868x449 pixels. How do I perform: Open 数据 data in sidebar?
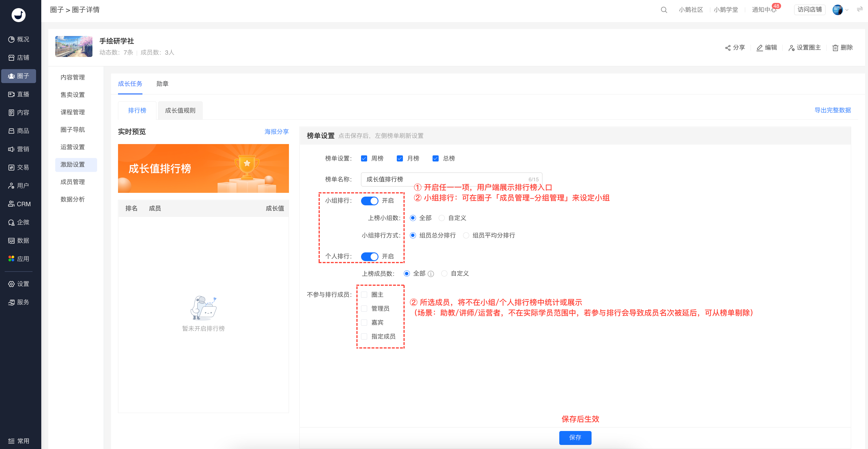coord(19,241)
